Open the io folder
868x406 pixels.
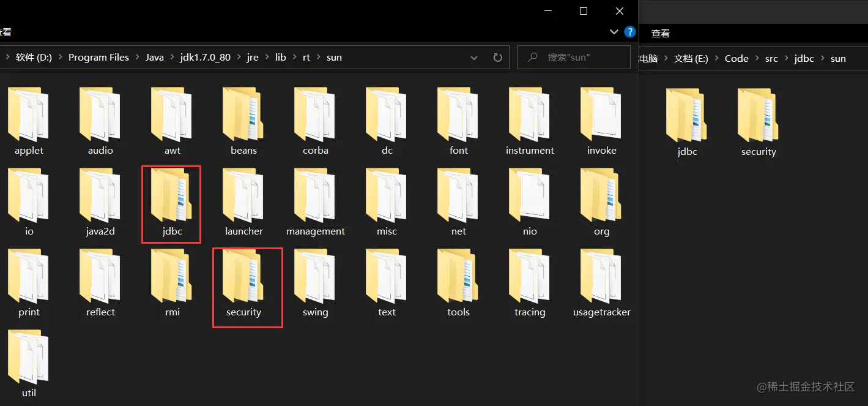pyautogui.click(x=29, y=202)
